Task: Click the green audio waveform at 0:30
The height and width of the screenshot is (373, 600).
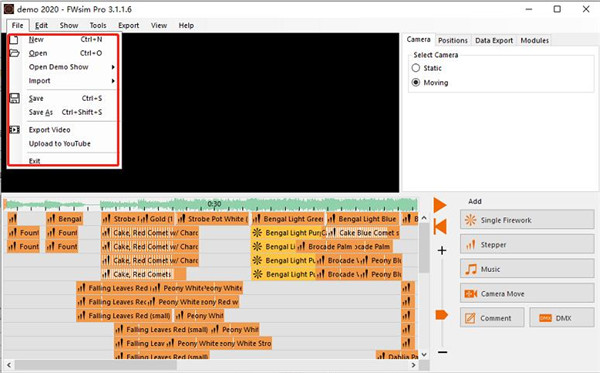Action: click(x=214, y=204)
